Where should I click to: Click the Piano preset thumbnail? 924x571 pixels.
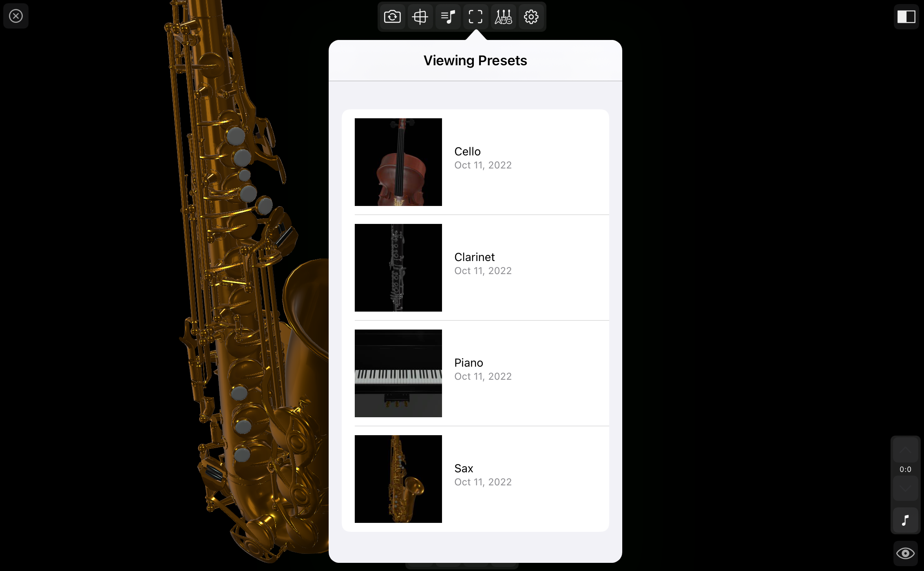(398, 373)
